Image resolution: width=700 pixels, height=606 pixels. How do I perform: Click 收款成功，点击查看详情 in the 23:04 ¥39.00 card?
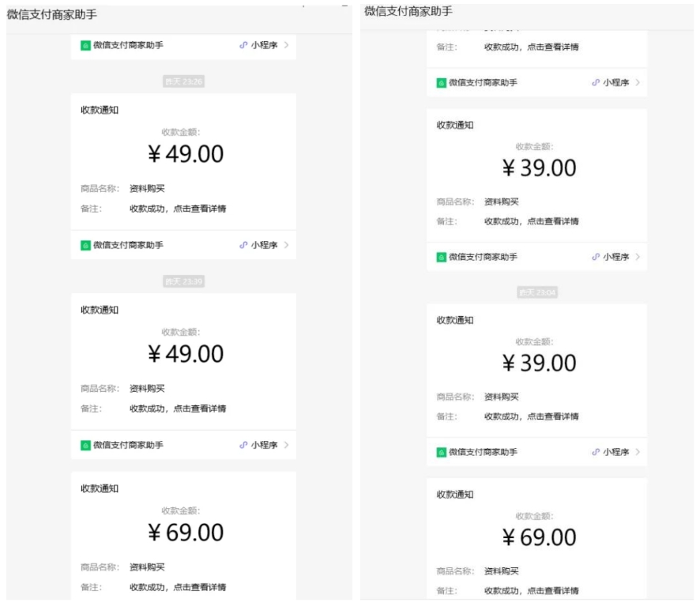point(531,416)
